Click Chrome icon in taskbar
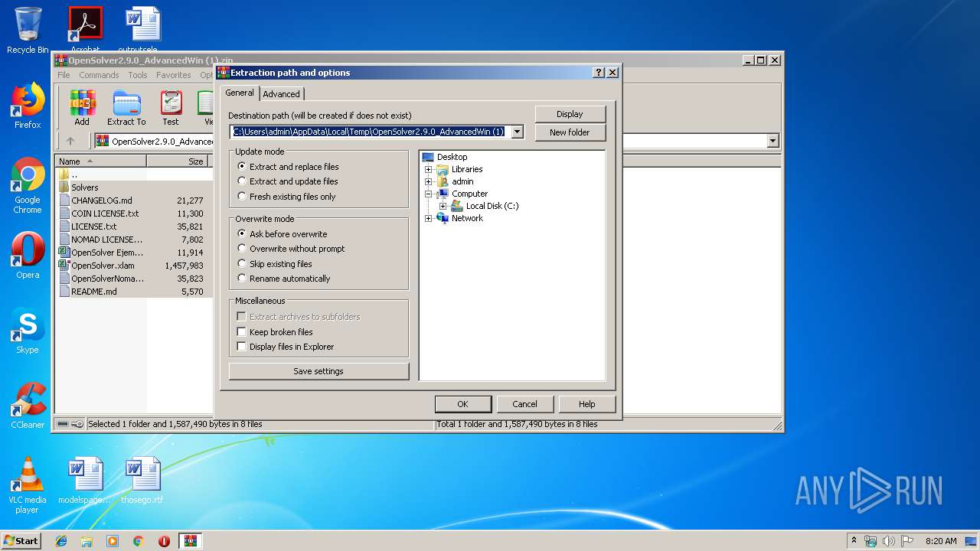980x551 pixels. pyautogui.click(x=139, y=541)
